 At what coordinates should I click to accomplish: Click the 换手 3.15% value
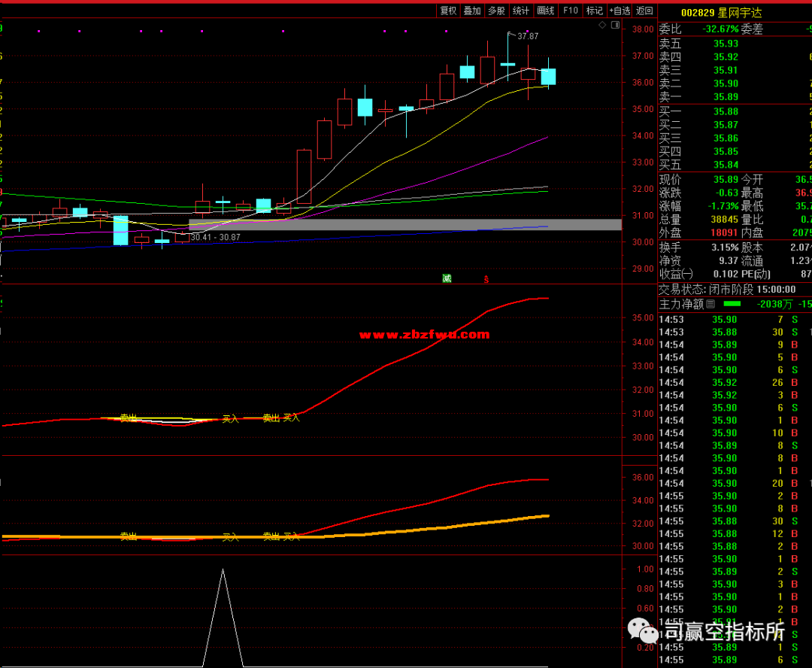pyautogui.click(x=725, y=247)
